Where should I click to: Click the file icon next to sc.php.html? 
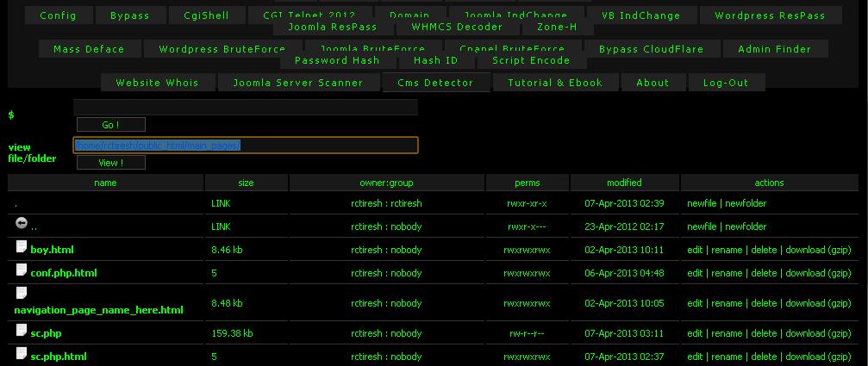21,353
